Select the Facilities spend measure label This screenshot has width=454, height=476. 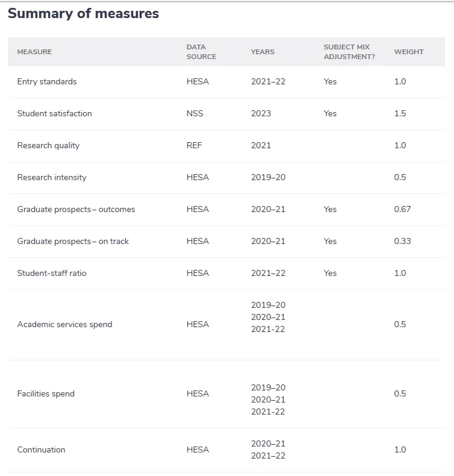coord(46,393)
